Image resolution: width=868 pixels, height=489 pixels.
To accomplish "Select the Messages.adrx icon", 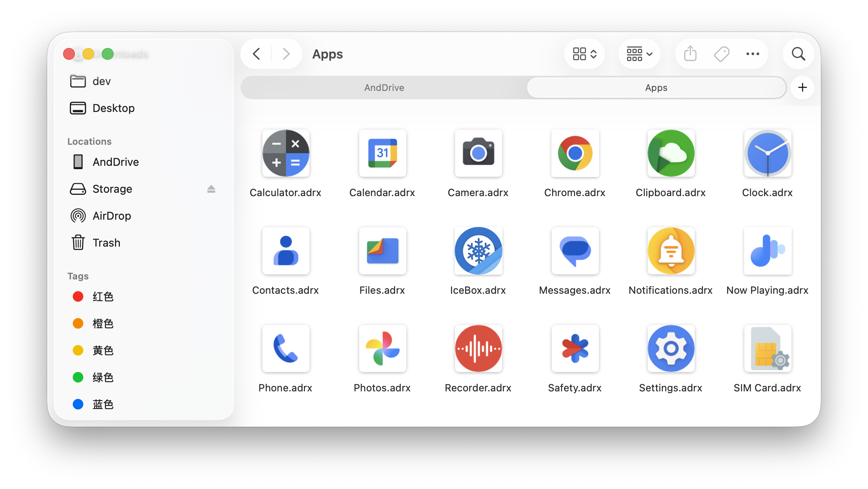I will (x=574, y=251).
